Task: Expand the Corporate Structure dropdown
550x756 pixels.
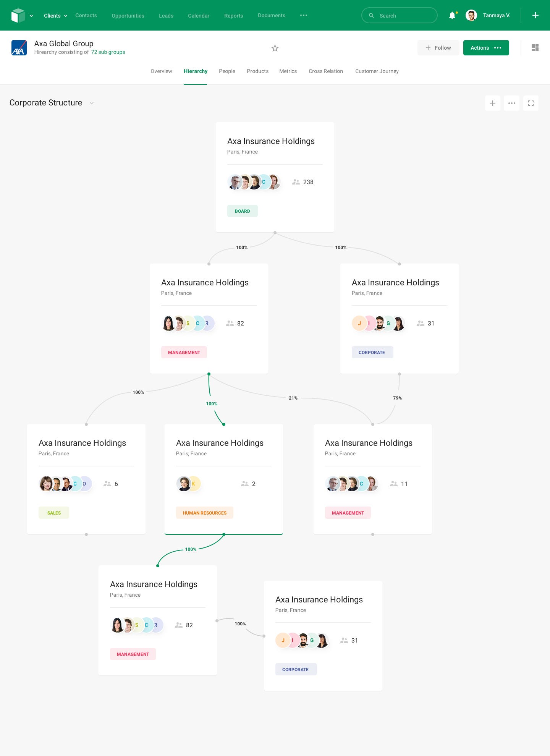Action: tap(92, 103)
